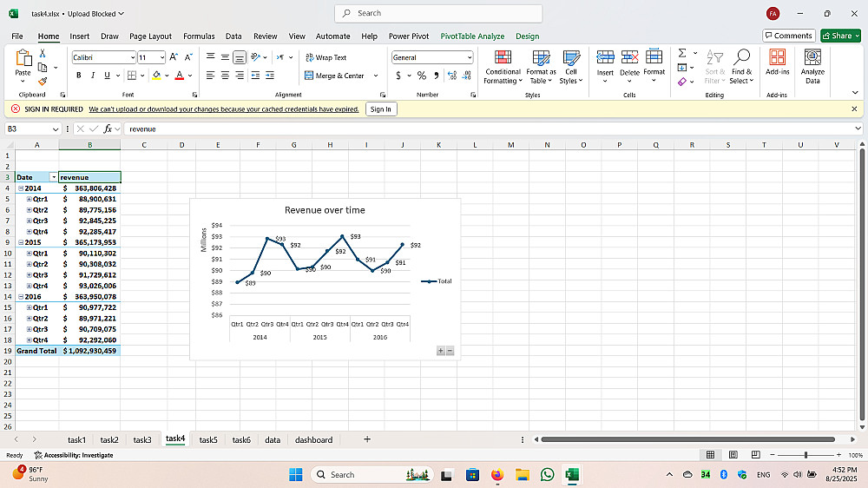Open the Add-ins pane

(777, 62)
